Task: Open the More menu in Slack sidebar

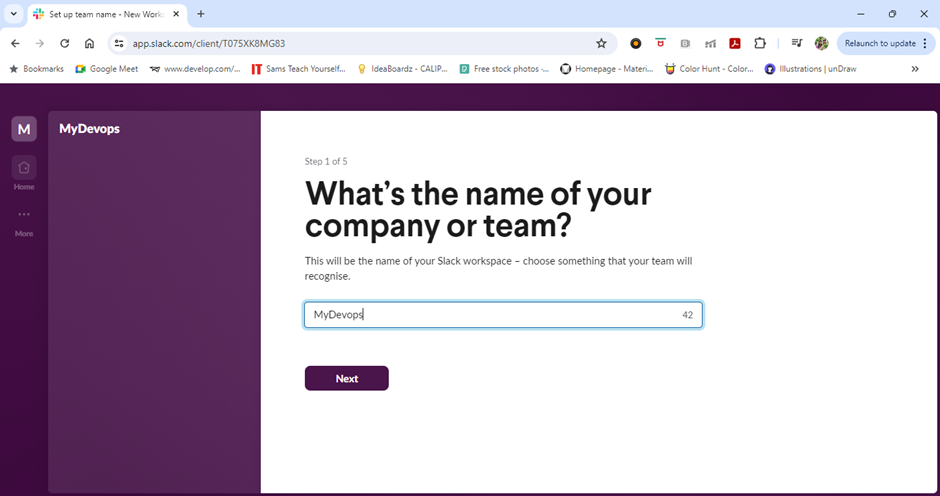Action: (x=24, y=223)
